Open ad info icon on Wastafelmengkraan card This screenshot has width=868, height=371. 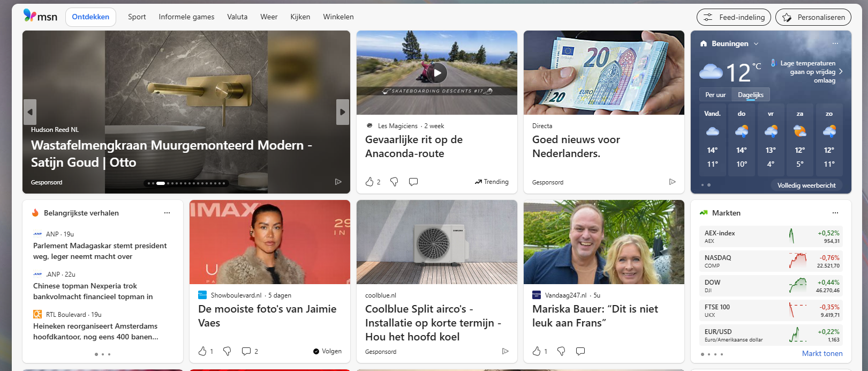click(x=338, y=182)
